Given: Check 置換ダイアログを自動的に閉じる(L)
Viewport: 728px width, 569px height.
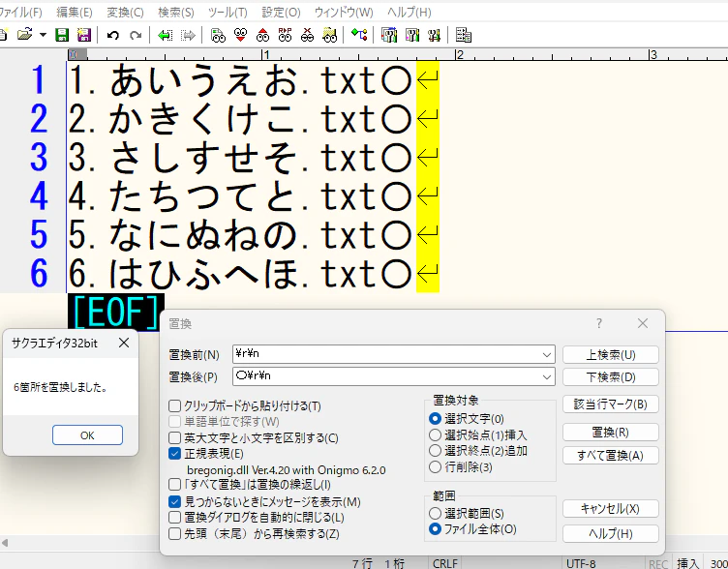Looking at the screenshot, I should (x=174, y=517).
